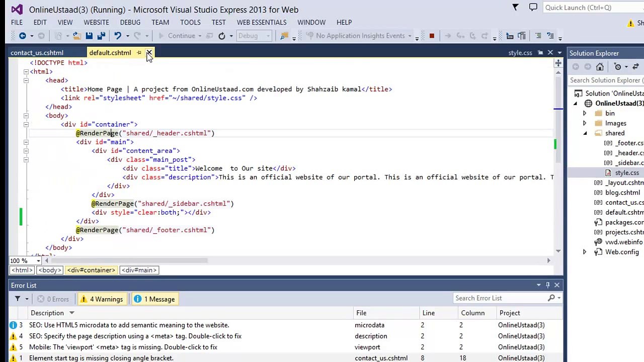Open the Debug configuration dropdown

pyautogui.click(x=255, y=36)
